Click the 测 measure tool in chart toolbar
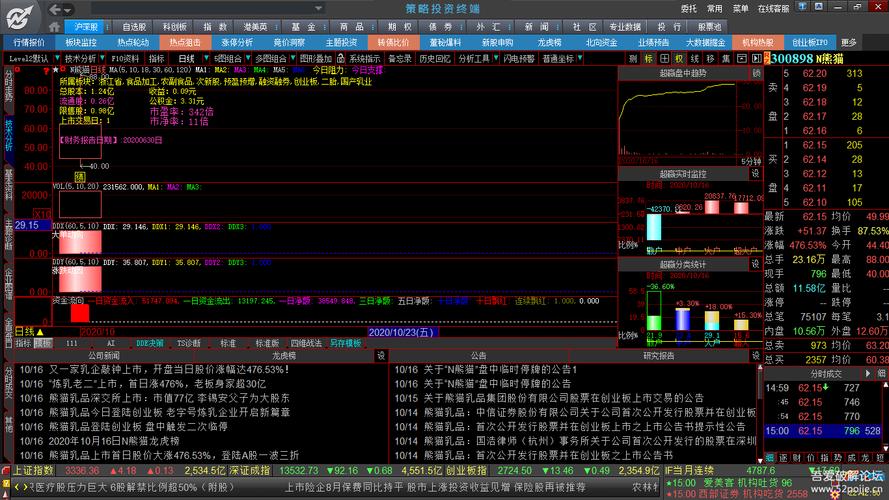The width and height of the screenshot is (889, 500). [x=633, y=59]
